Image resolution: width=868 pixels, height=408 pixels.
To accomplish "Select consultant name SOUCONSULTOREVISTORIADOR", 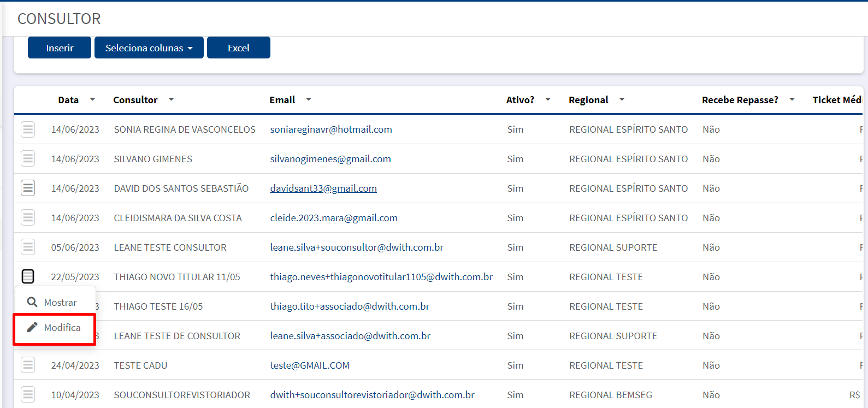I will point(182,395).
